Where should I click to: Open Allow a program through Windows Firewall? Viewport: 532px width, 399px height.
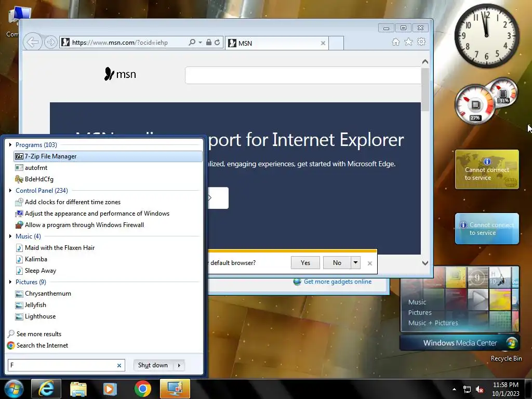click(x=108, y=225)
